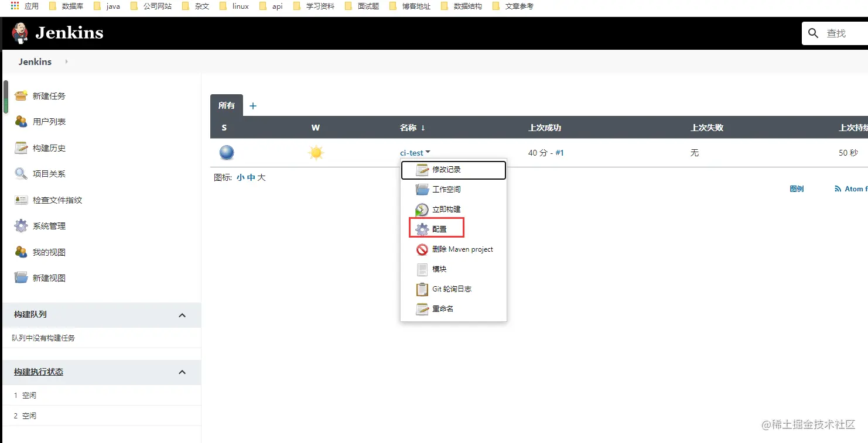Click the Git 轮询日志 clipboard icon
The width and height of the screenshot is (868, 443).
click(x=422, y=289)
